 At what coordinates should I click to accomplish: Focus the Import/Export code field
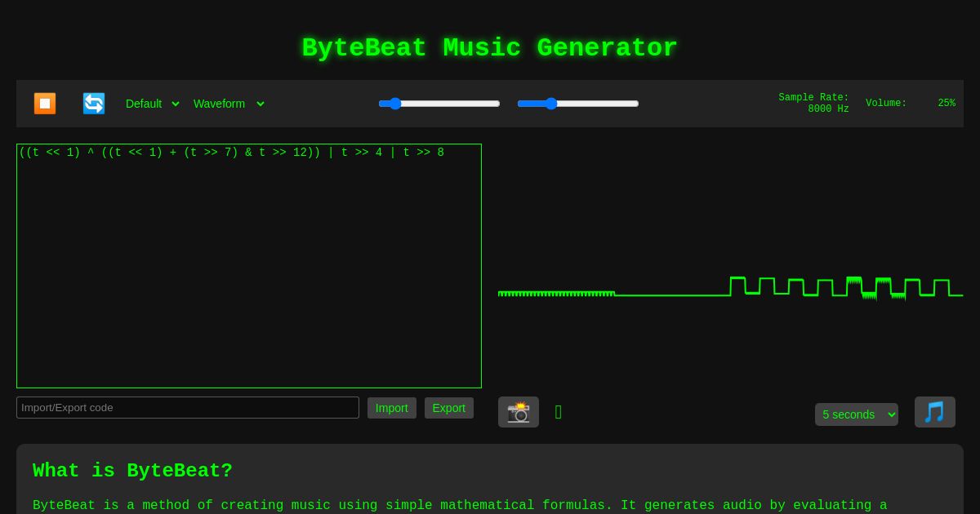click(188, 408)
